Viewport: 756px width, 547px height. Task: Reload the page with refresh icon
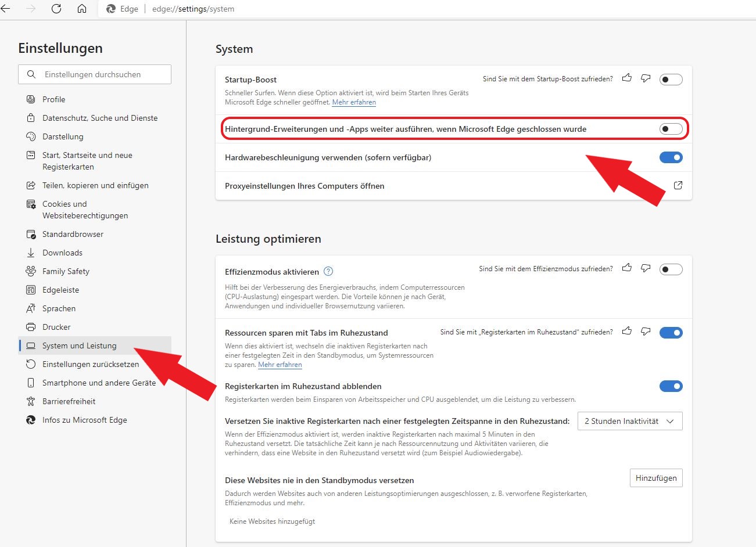56,9
